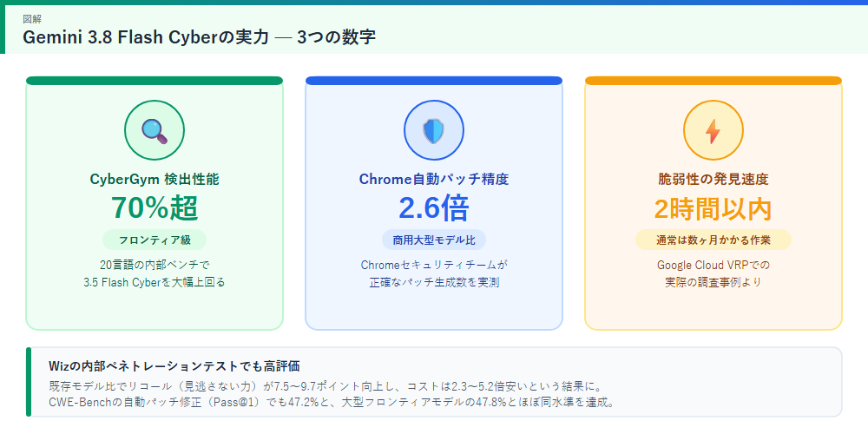Click the "2時間以内" figure
This screenshot has width=868, height=434.
point(713,208)
